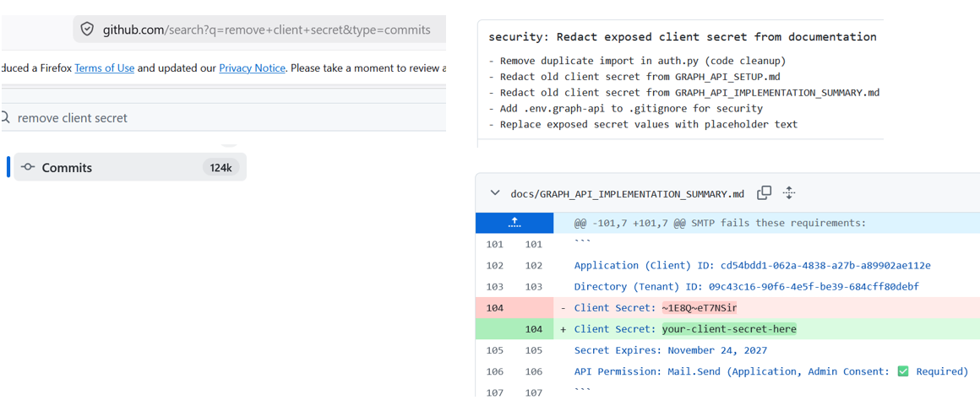Click the commit title 'security: Redact exposed client secret'
Screen dimensions: 980x411
[x=683, y=37]
